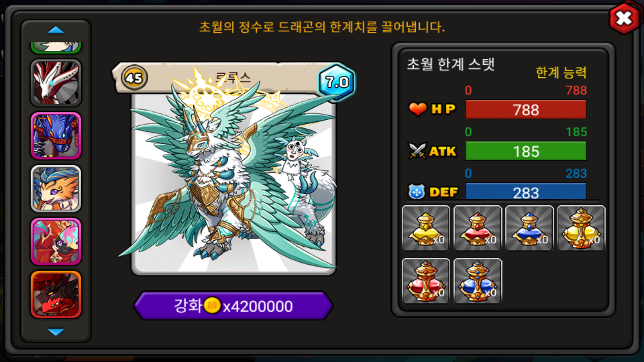Select the large yellow essence potion

click(581, 228)
